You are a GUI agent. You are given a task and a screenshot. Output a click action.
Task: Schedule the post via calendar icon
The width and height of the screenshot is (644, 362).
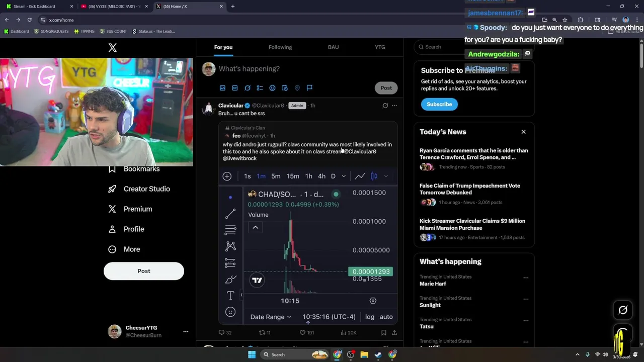coord(285,88)
